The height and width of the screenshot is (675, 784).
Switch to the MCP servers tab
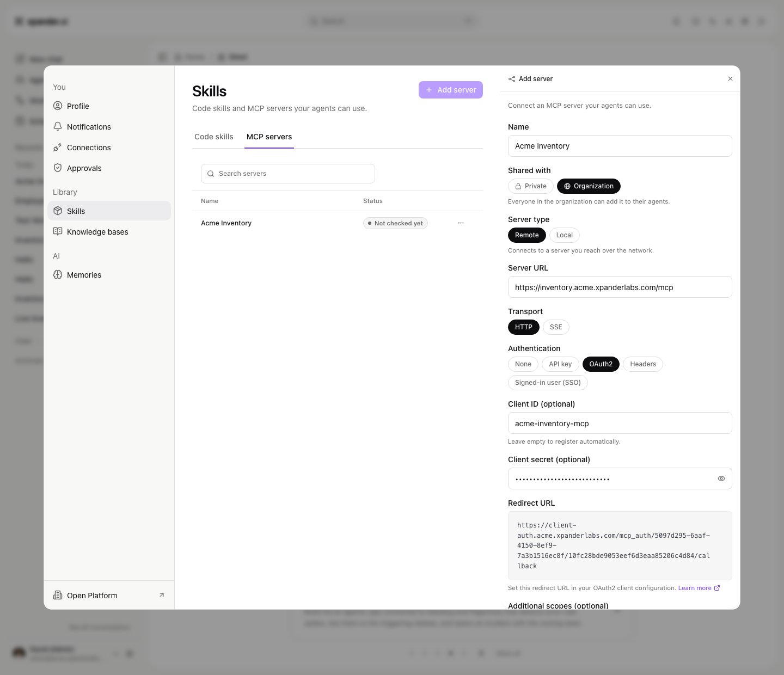(x=269, y=137)
